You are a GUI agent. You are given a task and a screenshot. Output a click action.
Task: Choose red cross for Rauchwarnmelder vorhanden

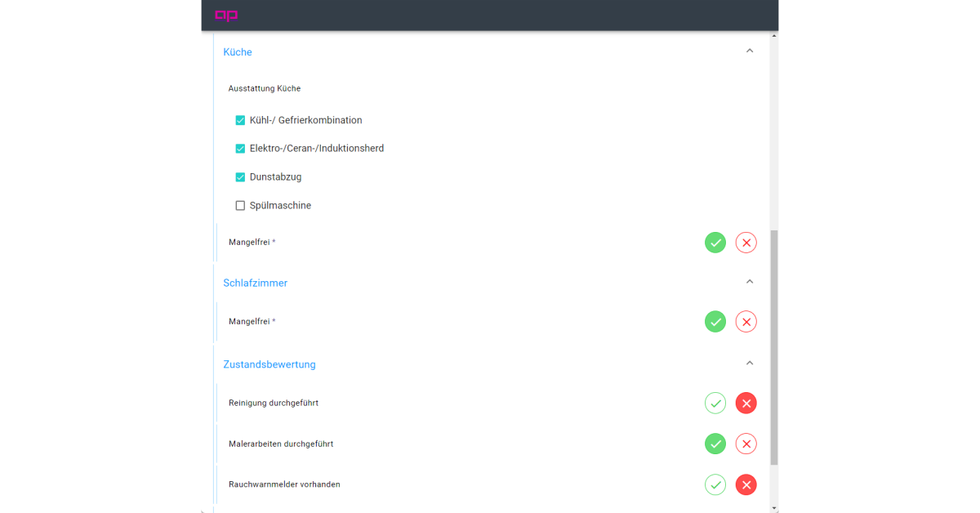coord(746,485)
